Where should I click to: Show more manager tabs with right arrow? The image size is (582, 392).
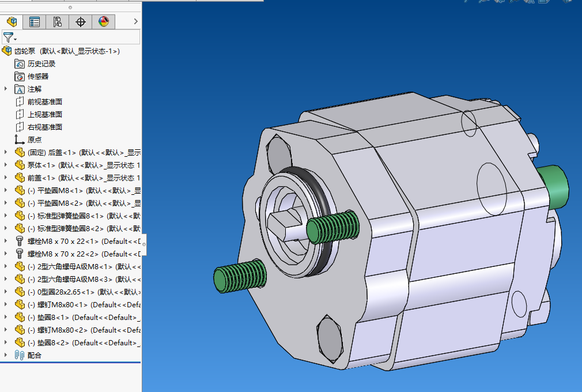click(135, 22)
